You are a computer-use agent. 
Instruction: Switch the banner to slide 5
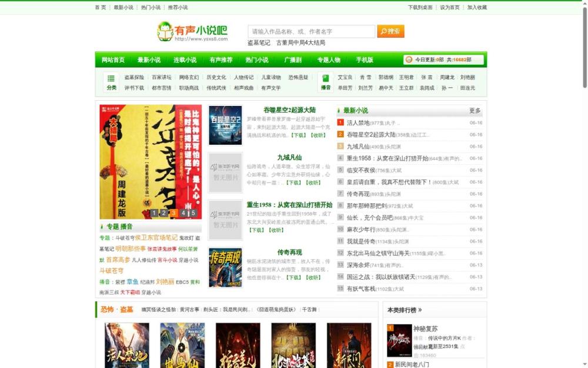[x=193, y=213]
